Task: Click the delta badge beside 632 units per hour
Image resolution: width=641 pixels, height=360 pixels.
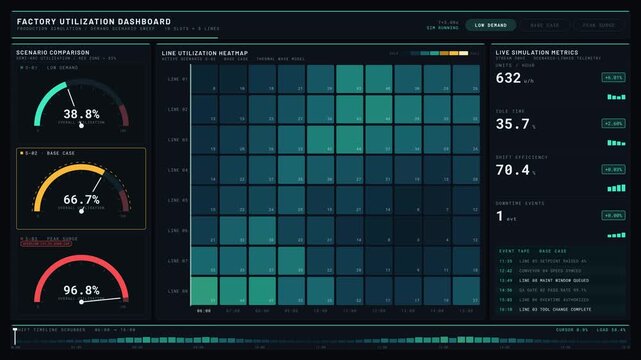Action: pos(613,77)
